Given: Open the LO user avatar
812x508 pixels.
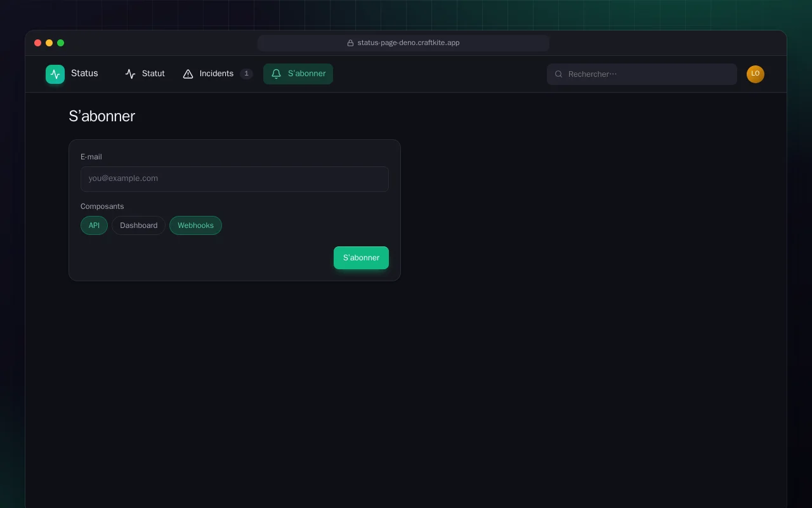Looking at the screenshot, I should tap(756, 74).
